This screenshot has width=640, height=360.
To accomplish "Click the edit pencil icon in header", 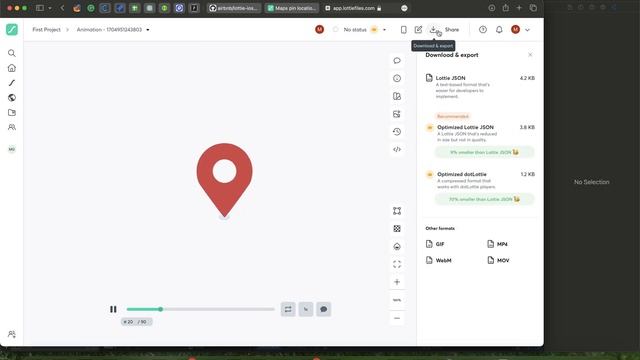I will [x=418, y=29].
